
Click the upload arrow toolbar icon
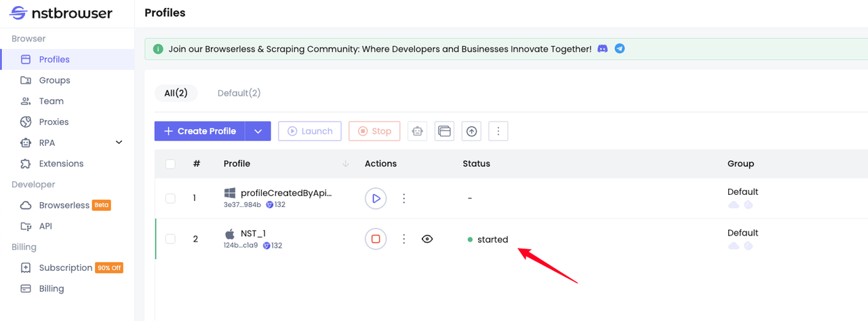(472, 131)
